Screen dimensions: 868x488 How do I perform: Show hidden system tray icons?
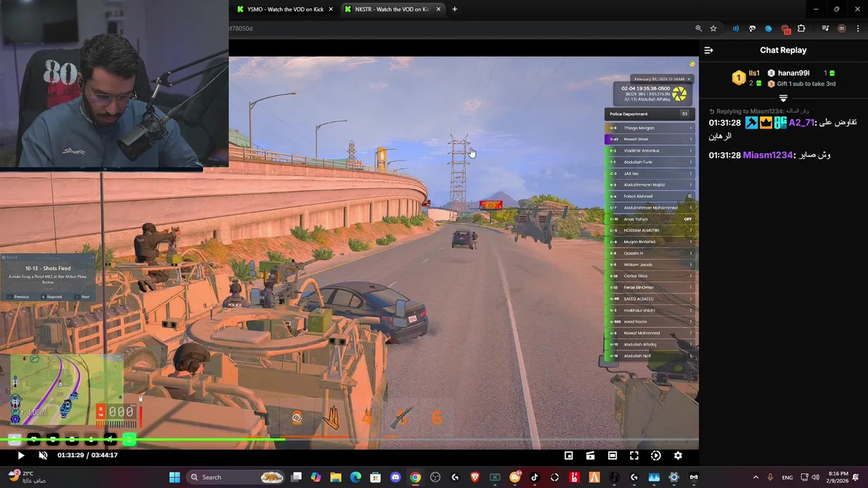tap(755, 477)
